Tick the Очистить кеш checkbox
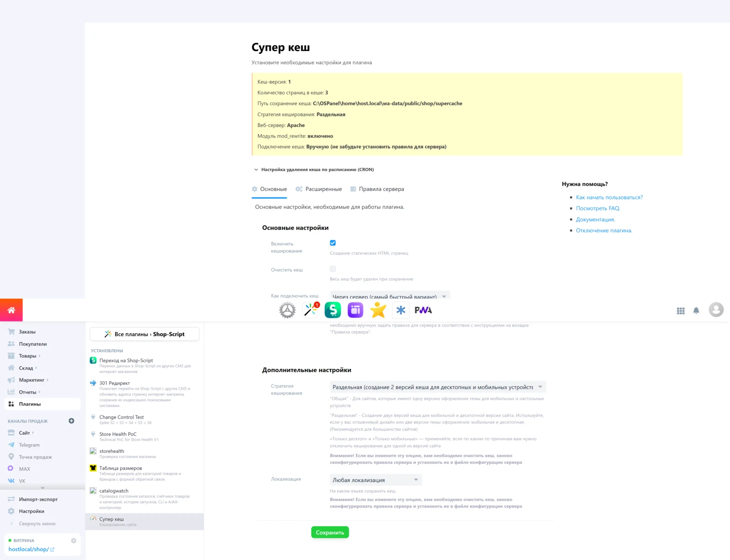 pos(333,269)
